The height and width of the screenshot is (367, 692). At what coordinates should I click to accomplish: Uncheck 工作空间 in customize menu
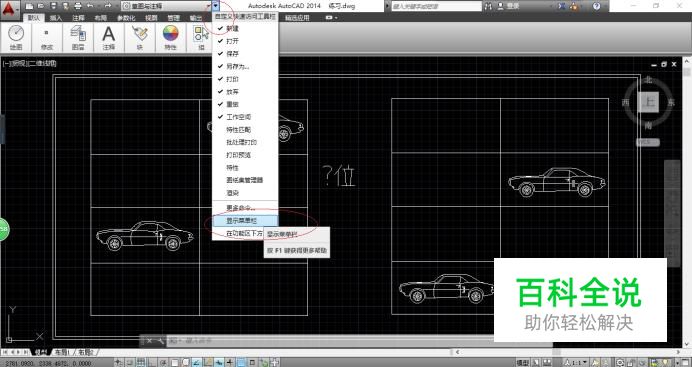(245, 117)
